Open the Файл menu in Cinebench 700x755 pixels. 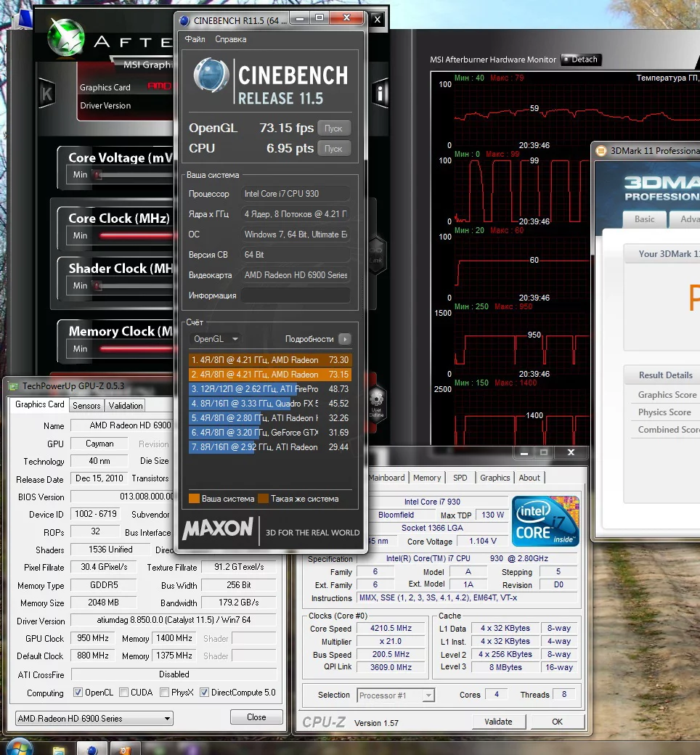tap(195, 39)
